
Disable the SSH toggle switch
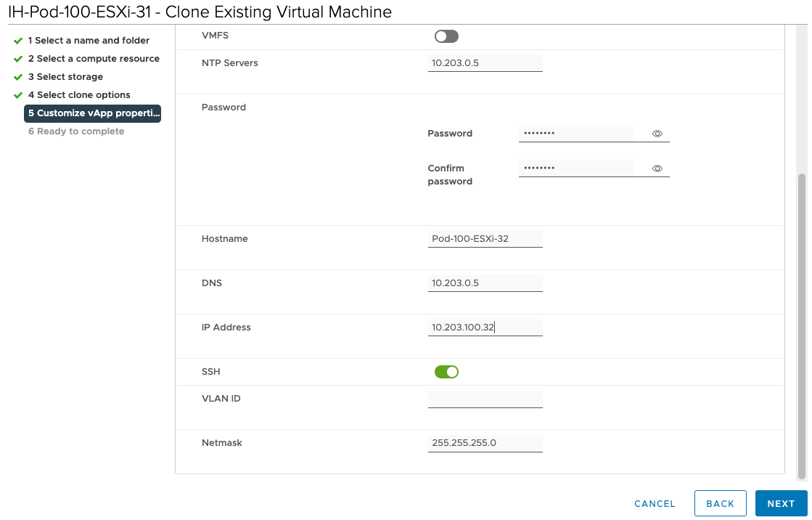click(x=446, y=372)
